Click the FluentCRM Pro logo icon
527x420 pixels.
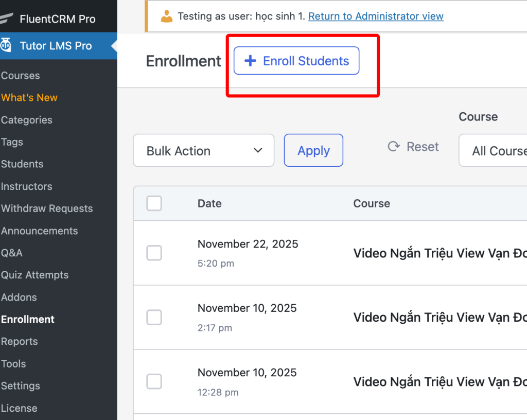click(x=6, y=19)
